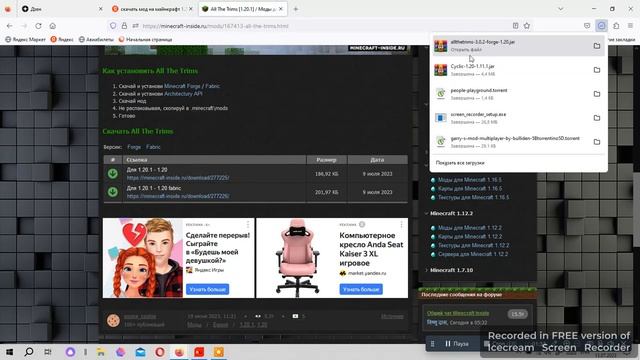Open the browser hamburger menu
Viewport: 640px width, 360px height.
pos(630,26)
